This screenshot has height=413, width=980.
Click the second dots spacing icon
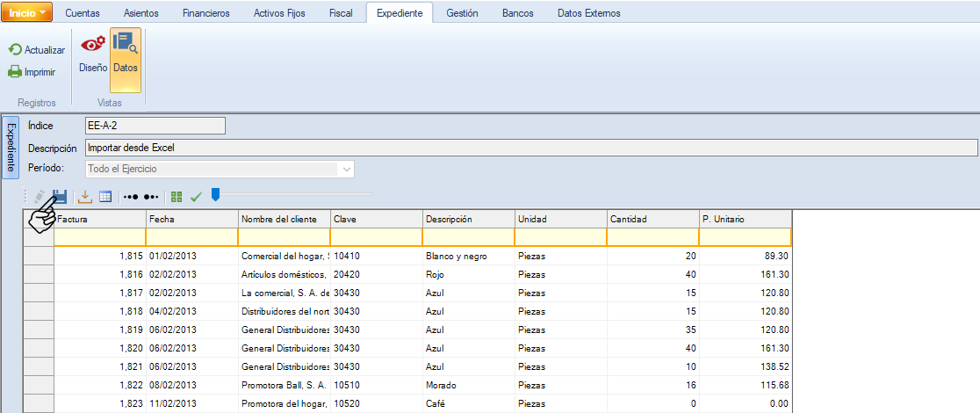click(x=151, y=197)
